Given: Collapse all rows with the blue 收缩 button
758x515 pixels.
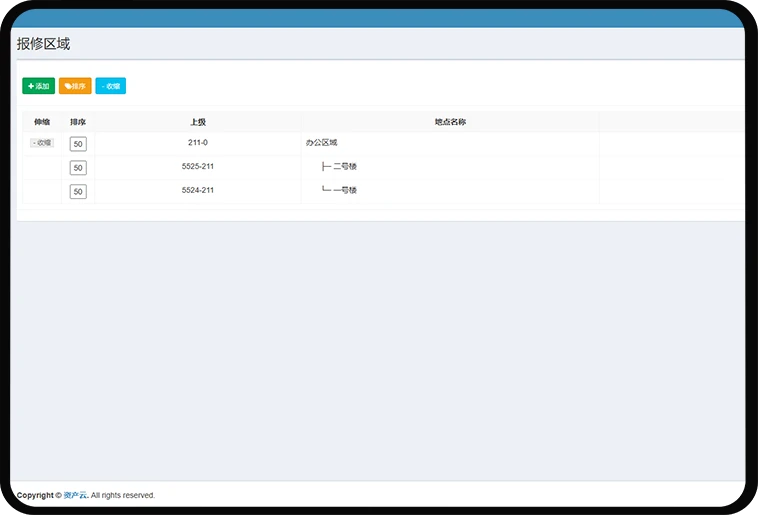Looking at the screenshot, I should click(x=110, y=86).
